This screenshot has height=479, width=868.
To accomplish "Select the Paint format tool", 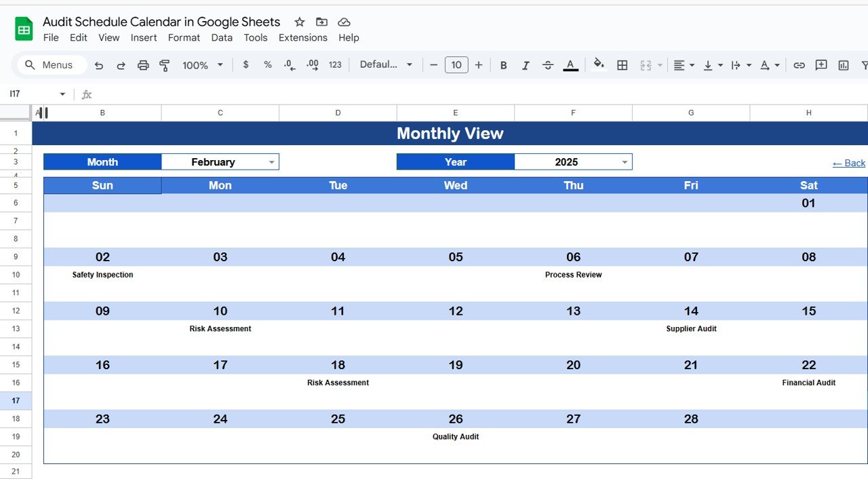I will (165, 65).
